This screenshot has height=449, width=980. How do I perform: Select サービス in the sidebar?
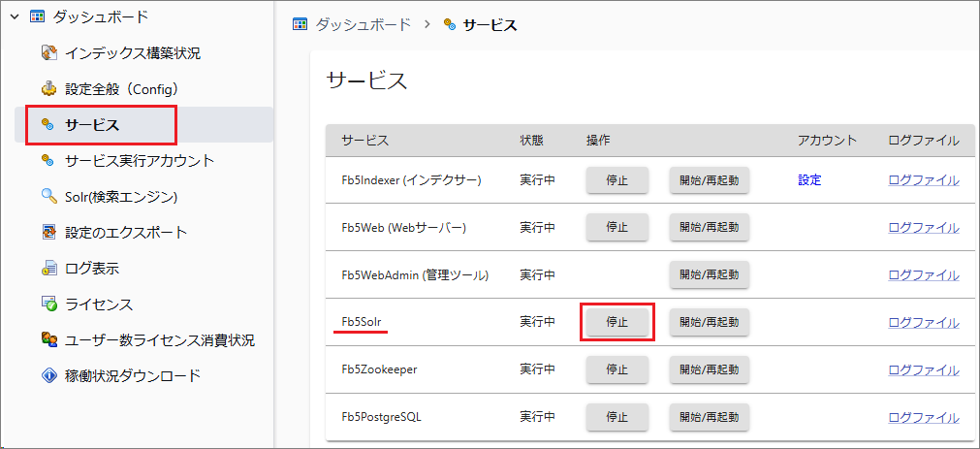pos(92,124)
